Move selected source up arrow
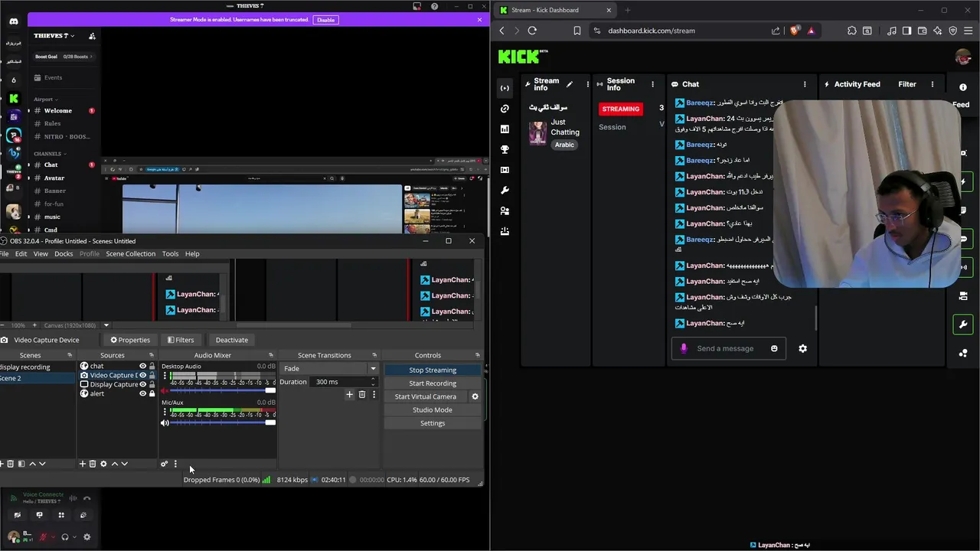Image resolution: width=980 pixels, height=551 pixels. [x=115, y=464]
